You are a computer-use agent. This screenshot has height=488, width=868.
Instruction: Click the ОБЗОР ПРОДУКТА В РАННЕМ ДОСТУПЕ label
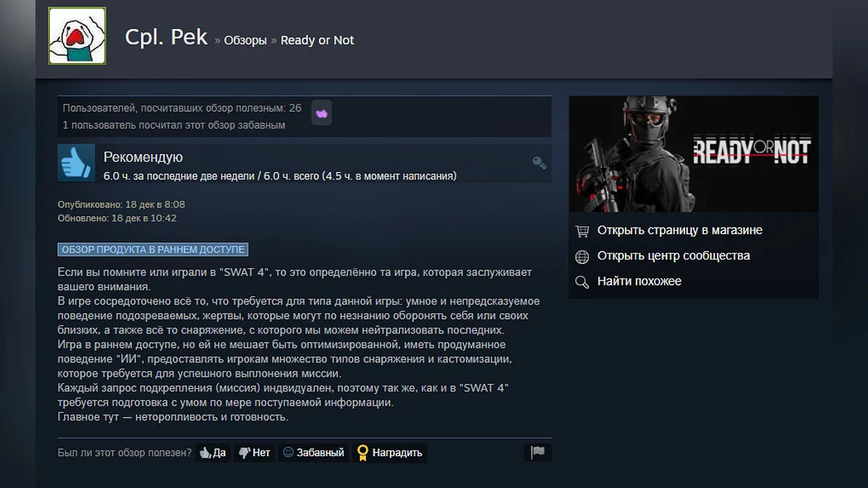[x=153, y=249]
